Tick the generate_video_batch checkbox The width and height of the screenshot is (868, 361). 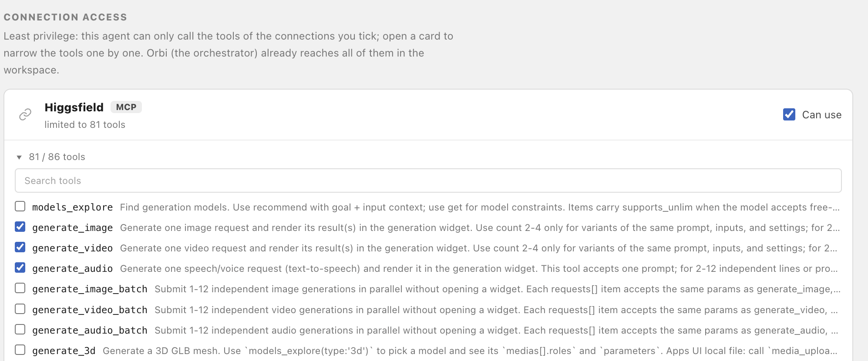20,309
